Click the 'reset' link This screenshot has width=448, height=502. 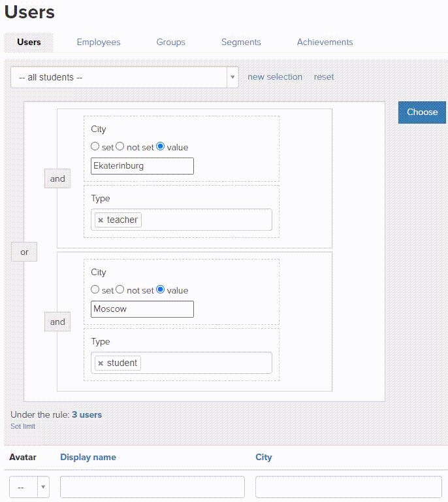point(324,77)
